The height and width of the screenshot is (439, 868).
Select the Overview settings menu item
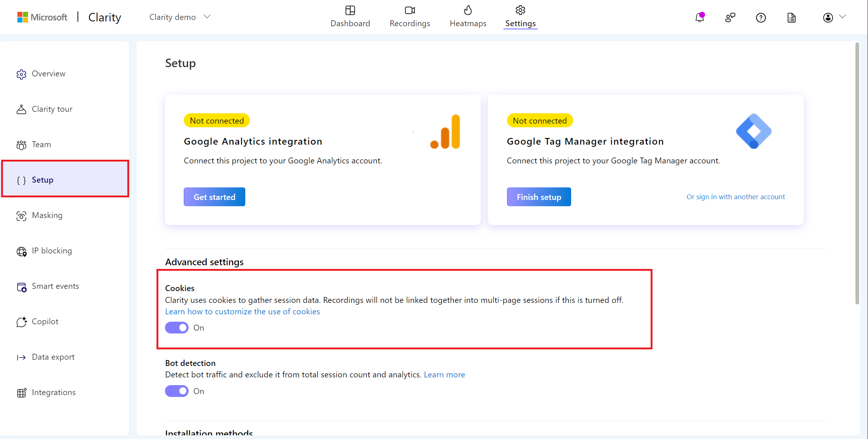[x=48, y=73]
